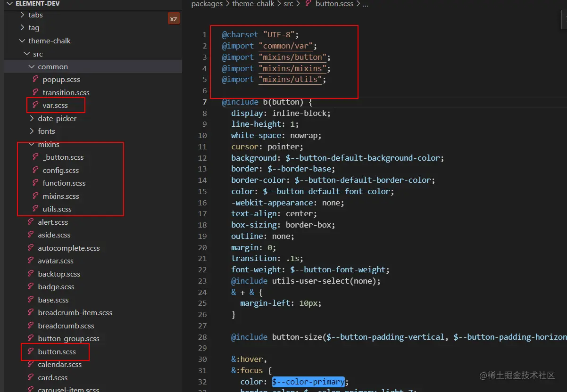Click the Sass icon beside mixins.scss

pos(35,196)
